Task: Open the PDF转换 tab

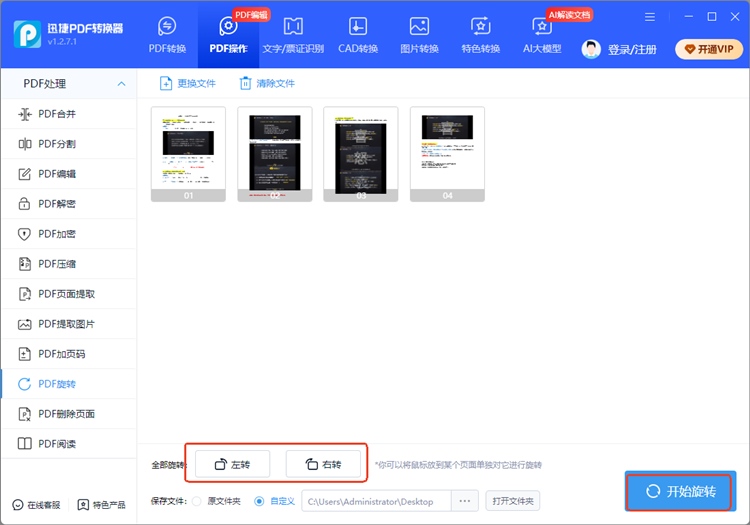Action: point(167,35)
